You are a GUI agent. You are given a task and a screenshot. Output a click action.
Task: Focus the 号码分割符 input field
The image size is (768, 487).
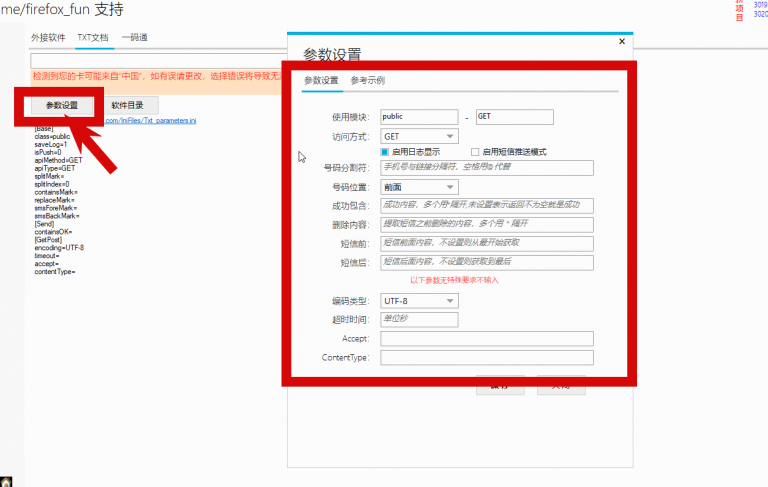tap(487, 168)
